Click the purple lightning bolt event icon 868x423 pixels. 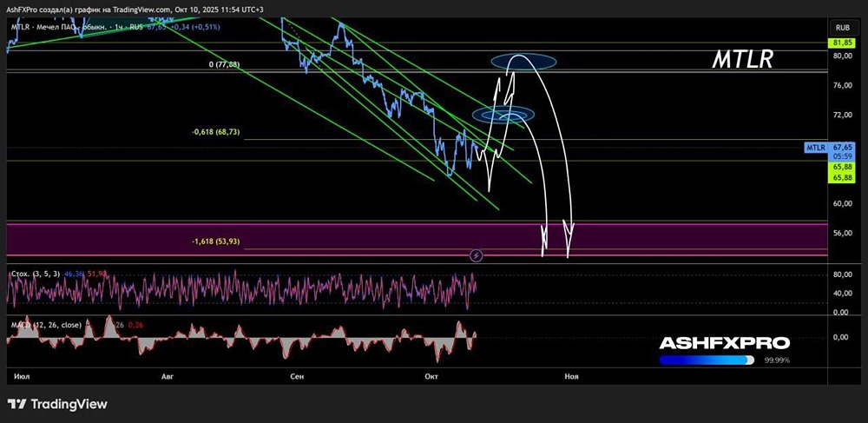pyautogui.click(x=476, y=255)
